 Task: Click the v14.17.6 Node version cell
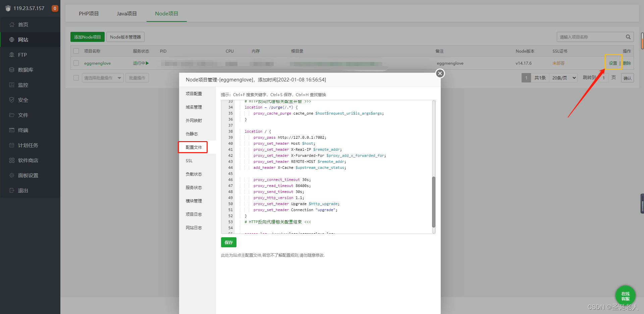pyautogui.click(x=524, y=63)
